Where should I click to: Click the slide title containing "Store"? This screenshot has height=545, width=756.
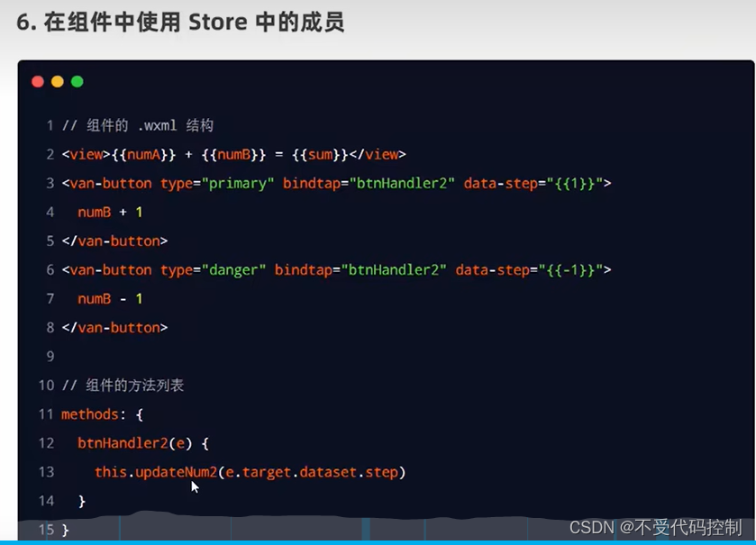(180, 23)
